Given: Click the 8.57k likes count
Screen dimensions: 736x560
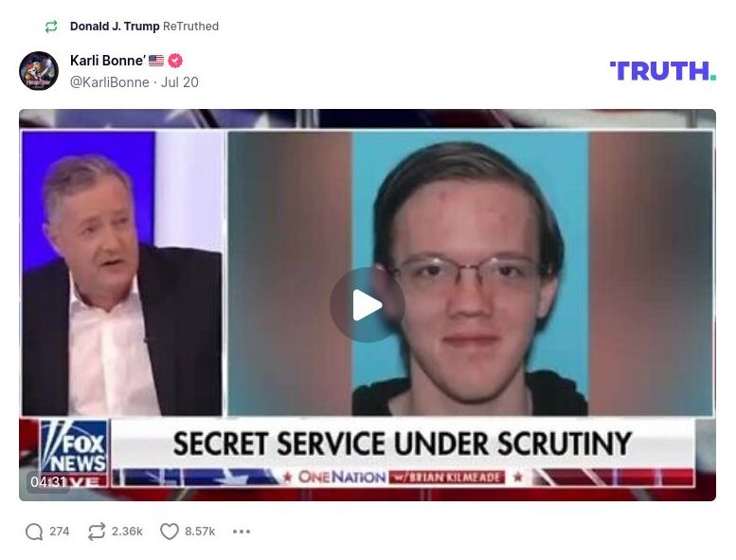Looking at the screenshot, I should point(200,532).
